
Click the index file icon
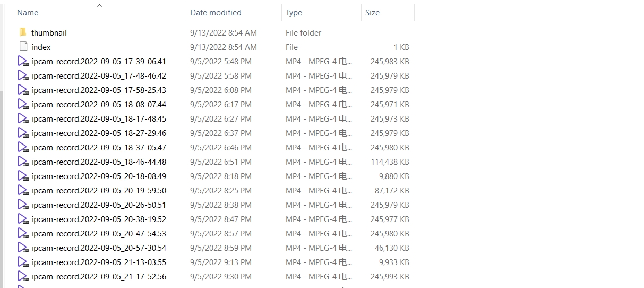(22, 47)
